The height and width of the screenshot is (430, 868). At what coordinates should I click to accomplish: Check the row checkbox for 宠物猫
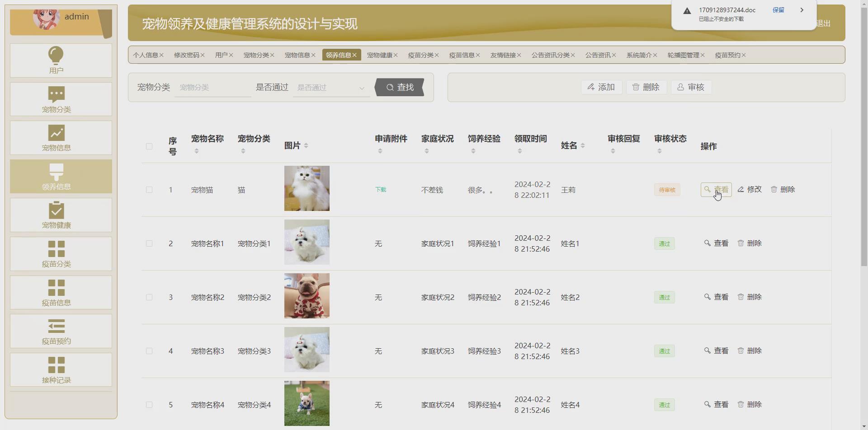pyautogui.click(x=149, y=190)
